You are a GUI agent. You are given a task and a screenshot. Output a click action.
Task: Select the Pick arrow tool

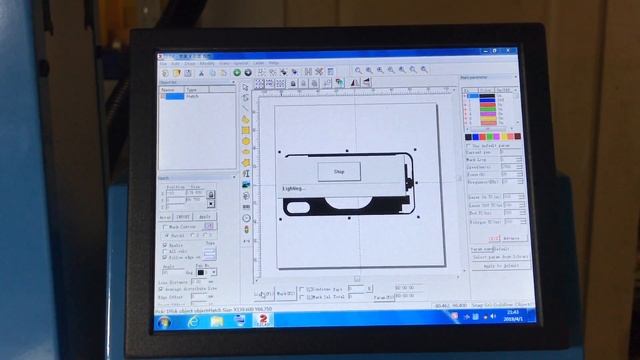point(245,87)
